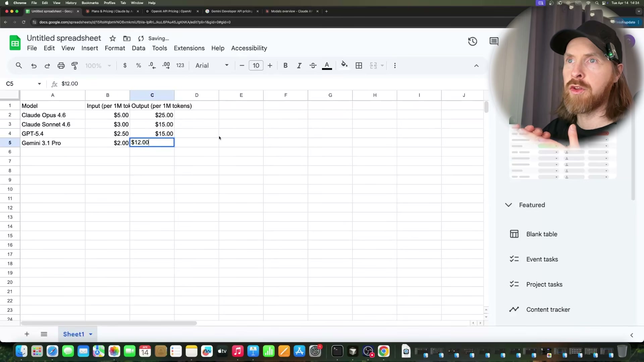Open the comments panel
This screenshot has width=644, height=362.
tap(494, 42)
